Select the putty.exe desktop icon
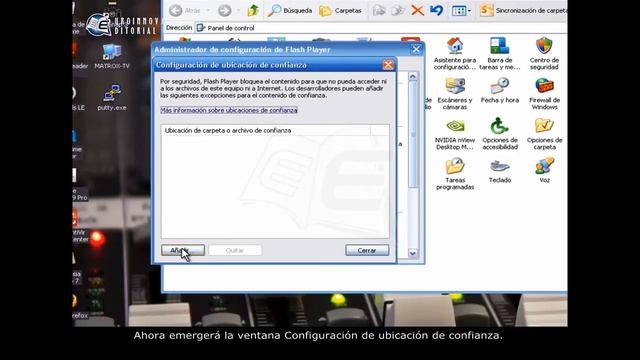 click(x=111, y=98)
